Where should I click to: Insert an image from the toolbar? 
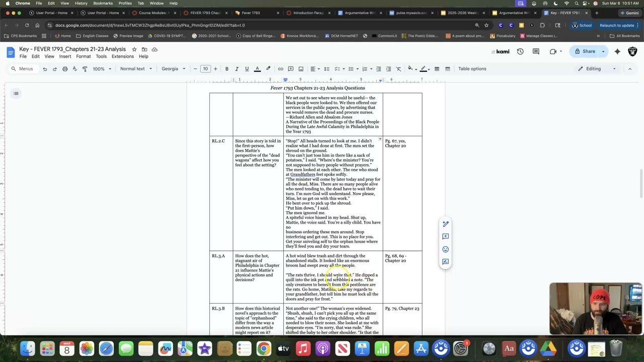pos(301,69)
